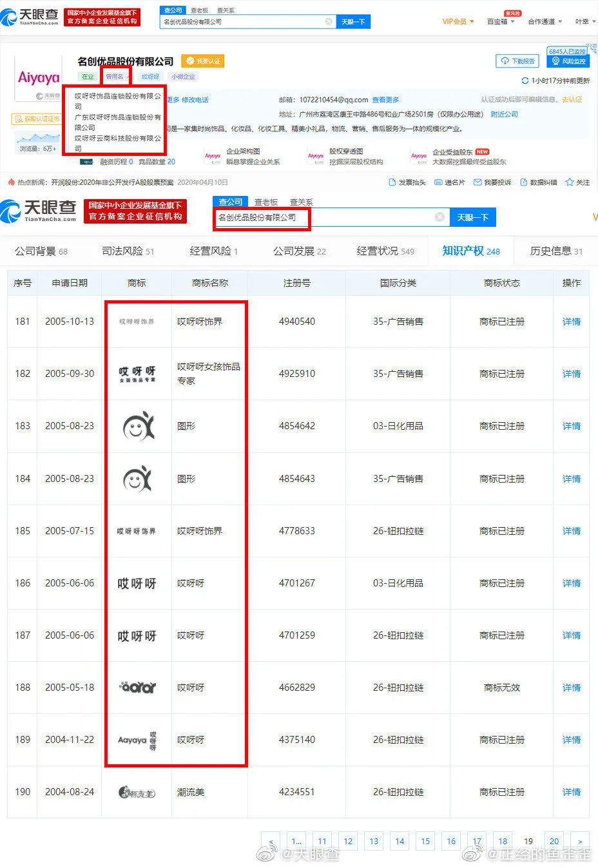This screenshot has width=598, height=868.
Task: Click the 递名片 business card icon
Action: tap(438, 182)
